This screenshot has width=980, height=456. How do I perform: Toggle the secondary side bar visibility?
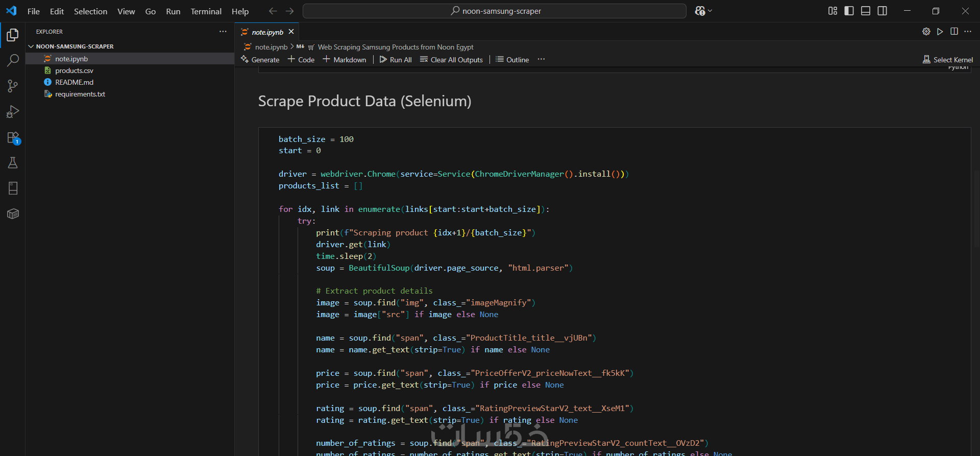pyautogui.click(x=882, y=11)
